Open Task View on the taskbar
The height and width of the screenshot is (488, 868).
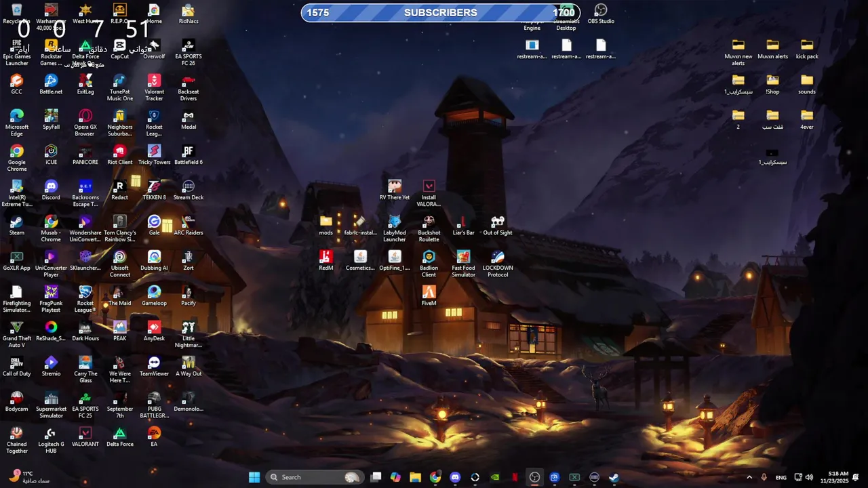tap(376, 477)
